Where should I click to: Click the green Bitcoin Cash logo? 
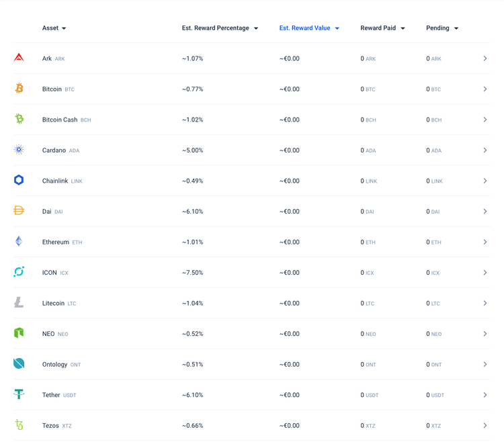click(19, 118)
